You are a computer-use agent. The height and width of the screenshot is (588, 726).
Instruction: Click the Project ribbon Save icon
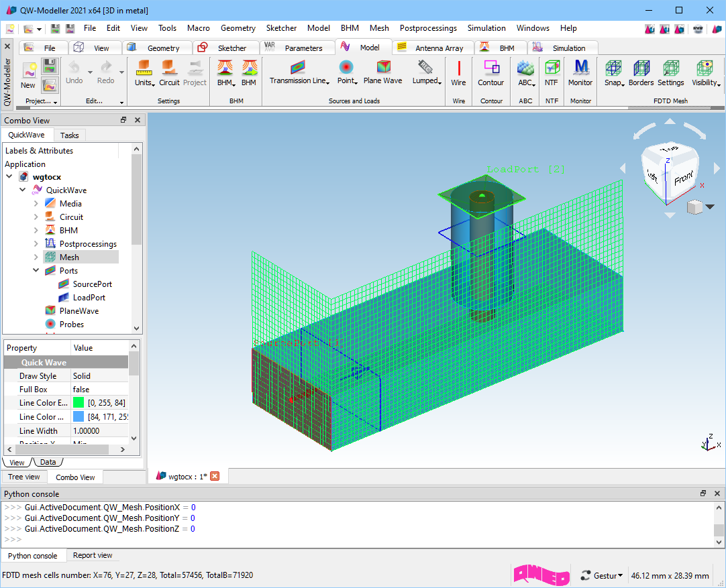point(50,66)
